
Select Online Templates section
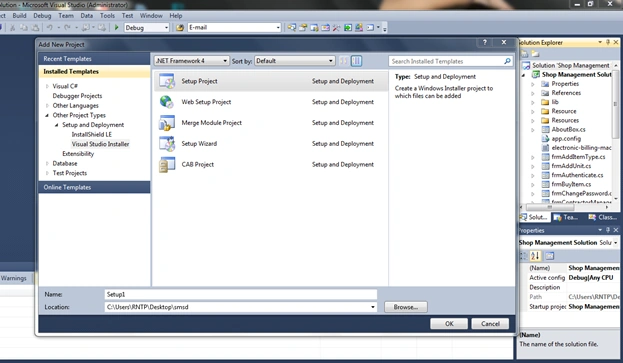pyautogui.click(x=94, y=187)
